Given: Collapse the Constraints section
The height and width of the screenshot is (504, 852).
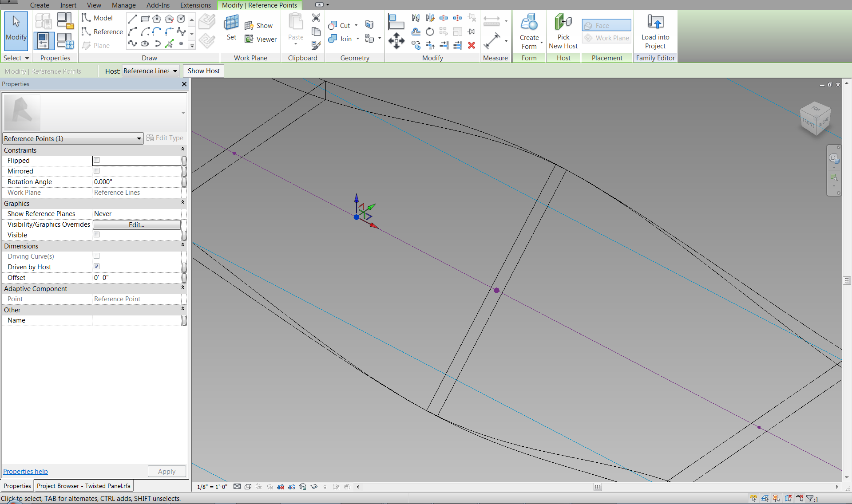Looking at the screenshot, I should pos(182,150).
